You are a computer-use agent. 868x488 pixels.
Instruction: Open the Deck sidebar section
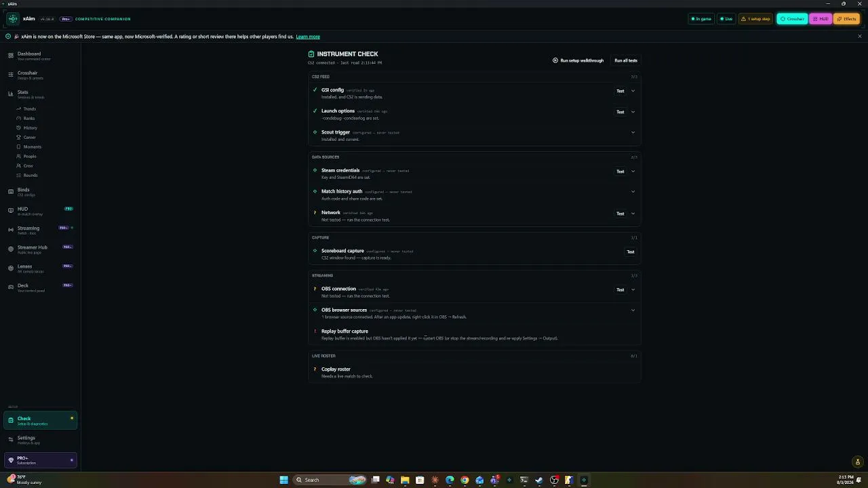pyautogui.click(x=41, y=287)
